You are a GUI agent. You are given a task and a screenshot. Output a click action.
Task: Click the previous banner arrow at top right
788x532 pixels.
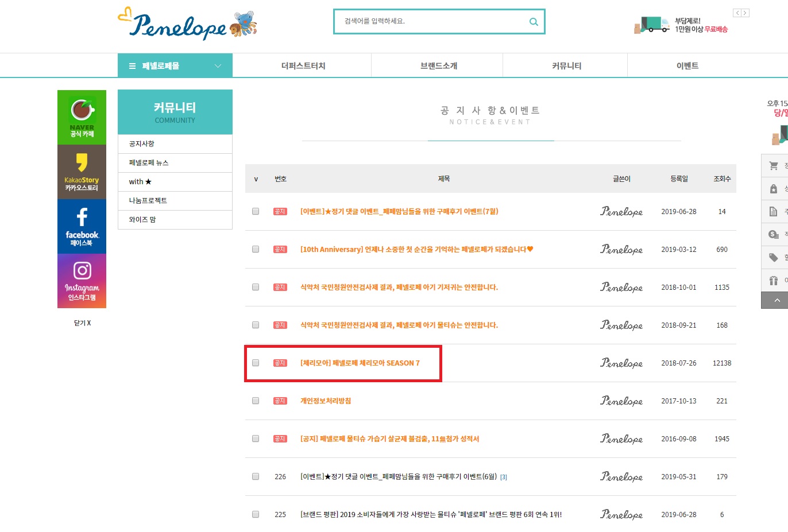[737, 13]
